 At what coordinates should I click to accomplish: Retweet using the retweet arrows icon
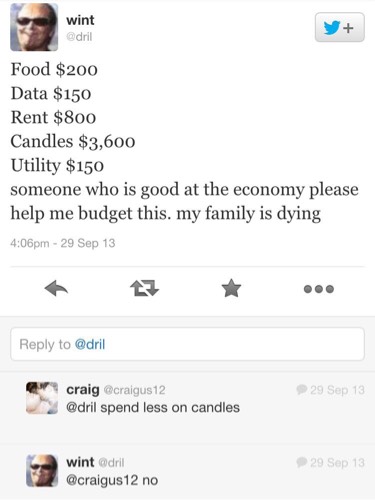coord(144,288)
